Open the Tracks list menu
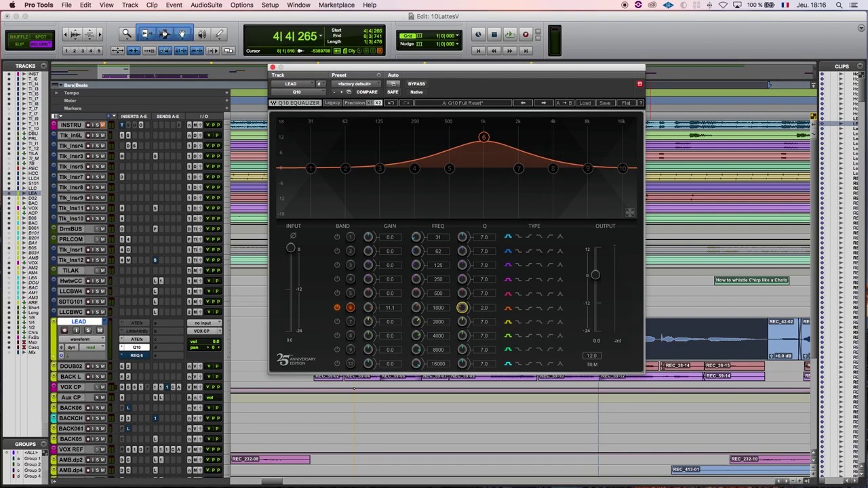868x488 pixels. pos(43,66)
